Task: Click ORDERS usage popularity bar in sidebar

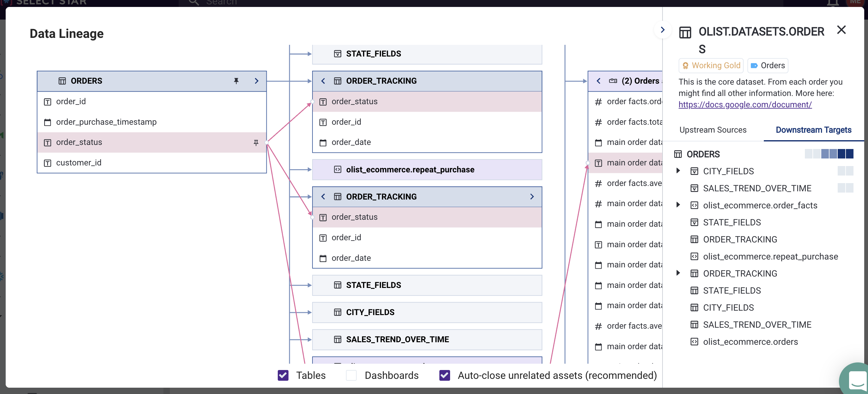Action: [829, 154]
